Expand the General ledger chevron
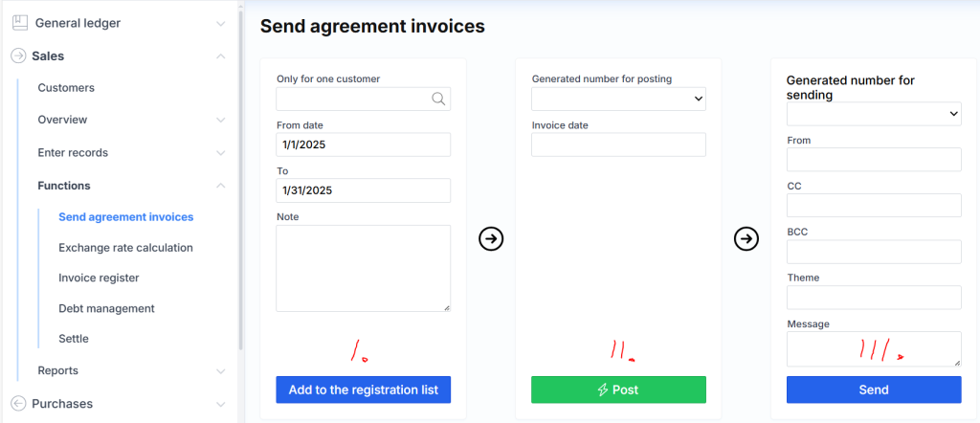Screen dimensions: 980x423 (x=221, y=23)
